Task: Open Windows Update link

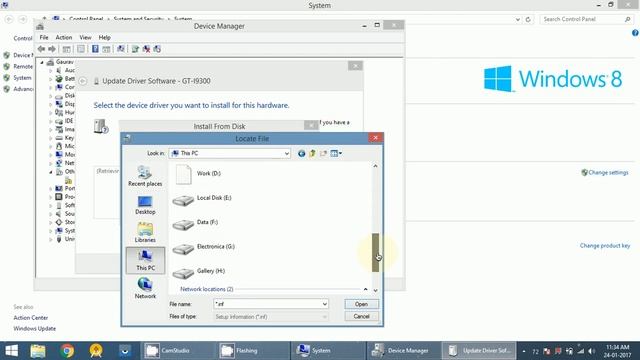Action: pos(35,329)
